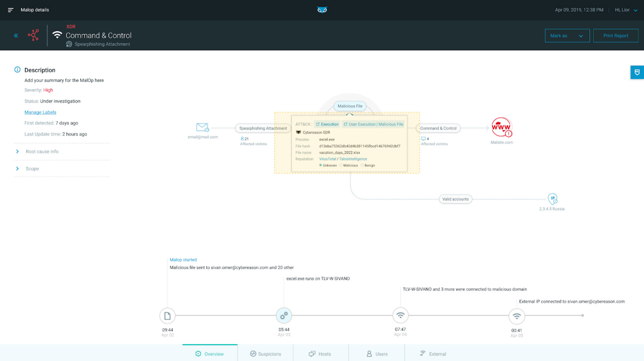The height and width of the screenshot is (361, 644).
Task: Click the Under investigation status value
Action: pos(60,101)
